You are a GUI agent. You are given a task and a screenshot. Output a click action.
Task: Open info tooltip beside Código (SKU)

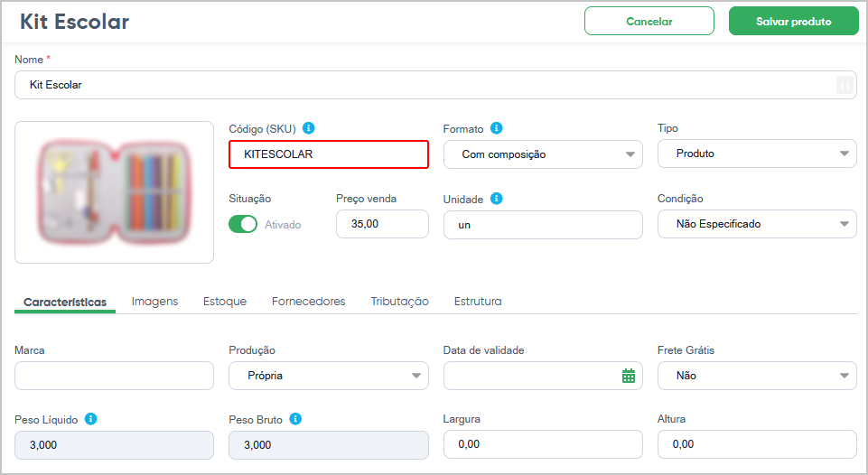(x=309, y=128)
